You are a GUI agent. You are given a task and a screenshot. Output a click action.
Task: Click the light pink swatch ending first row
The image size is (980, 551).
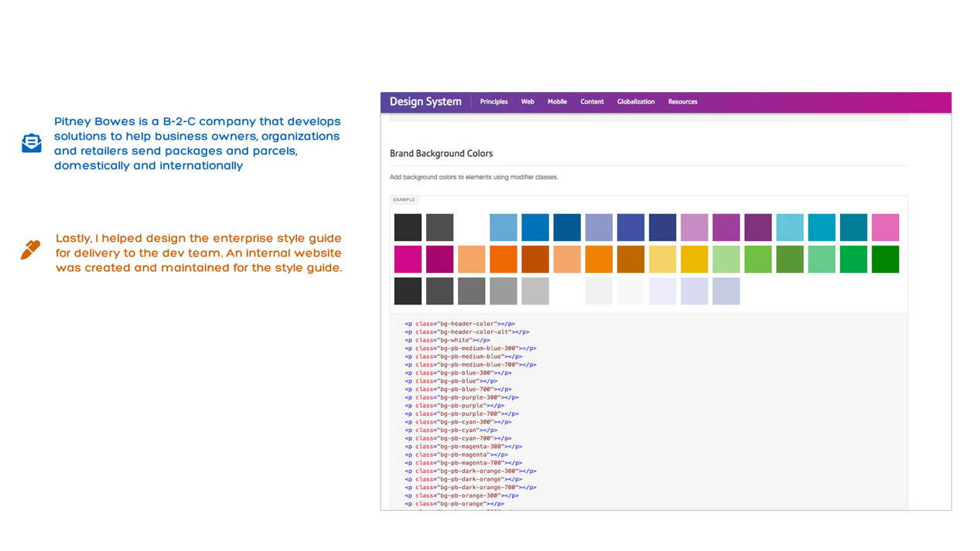click(885, 228)
